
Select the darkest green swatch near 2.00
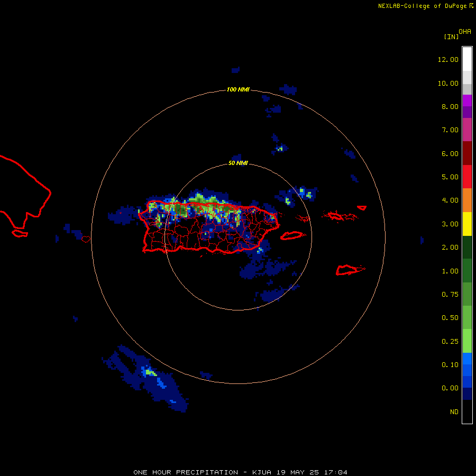pyautogui.click(x=467, y=247)
